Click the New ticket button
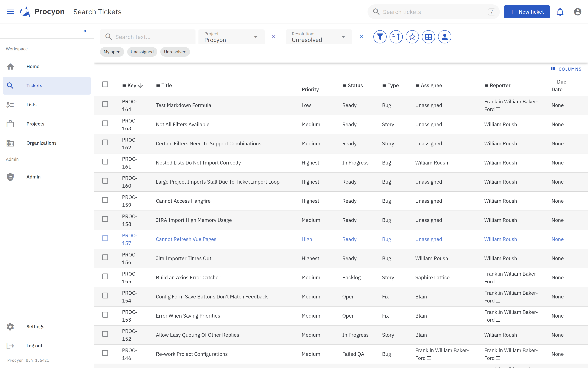Image resolution: width=588 pixels, height=368 pixels. pyautogui.click(x=527, y=12)
